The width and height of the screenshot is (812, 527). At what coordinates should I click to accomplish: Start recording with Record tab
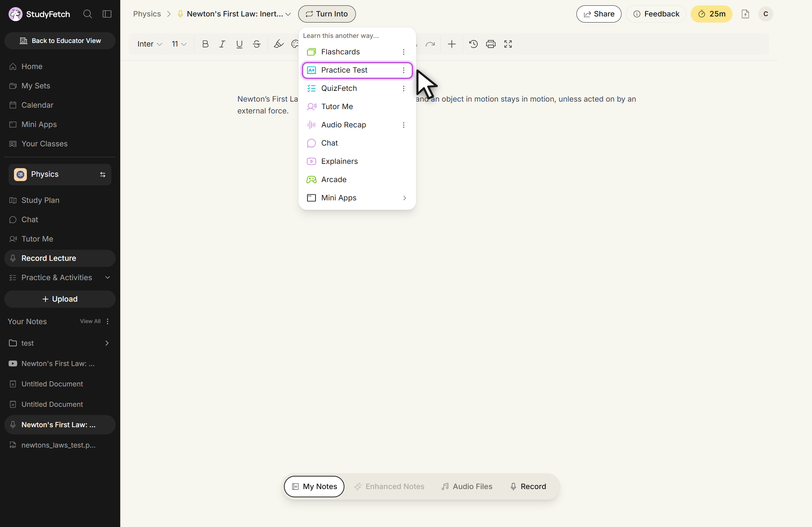point(528,487)
